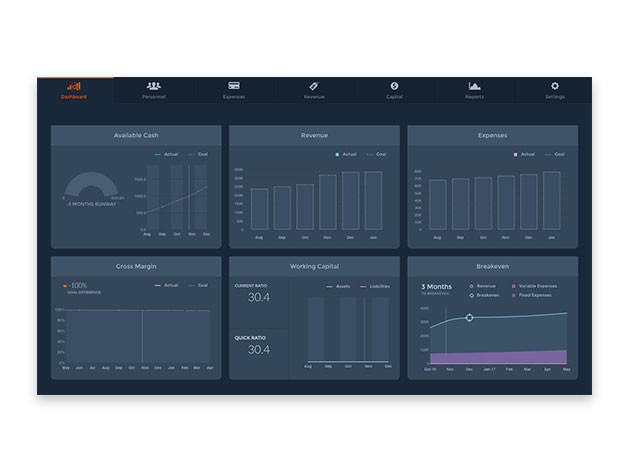This screenshot has width=630, height=473.
Task: Click the Aug bar in Revenue chart
Action: [x=260, y=209]
